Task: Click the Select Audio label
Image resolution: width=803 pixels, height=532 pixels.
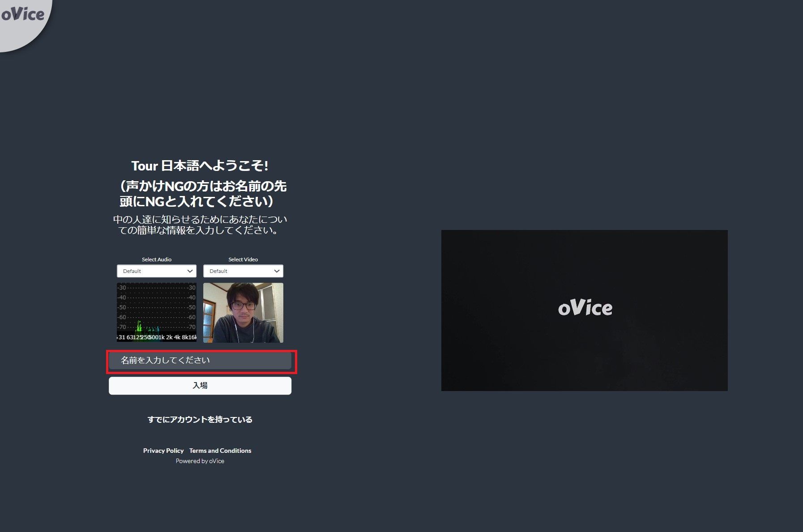Action: pos(157,260)
